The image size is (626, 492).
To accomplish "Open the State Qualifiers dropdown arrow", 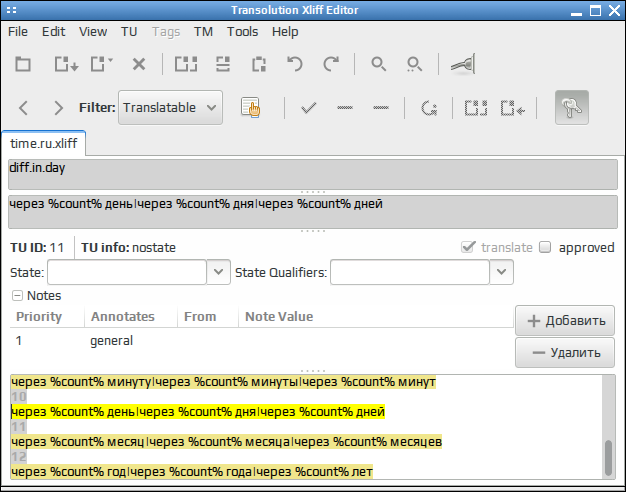I will (x=501, y=272).
